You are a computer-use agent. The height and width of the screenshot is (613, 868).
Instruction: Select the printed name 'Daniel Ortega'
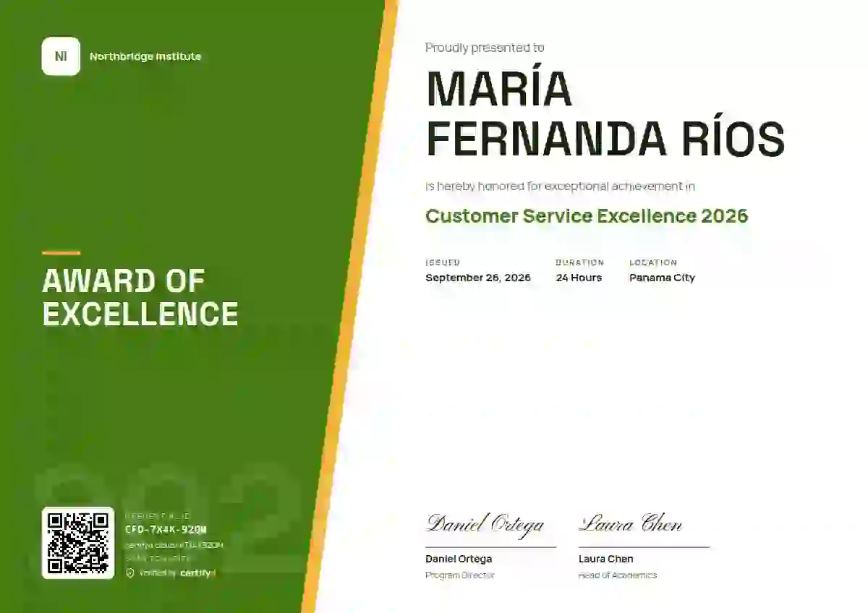[459, 559]
